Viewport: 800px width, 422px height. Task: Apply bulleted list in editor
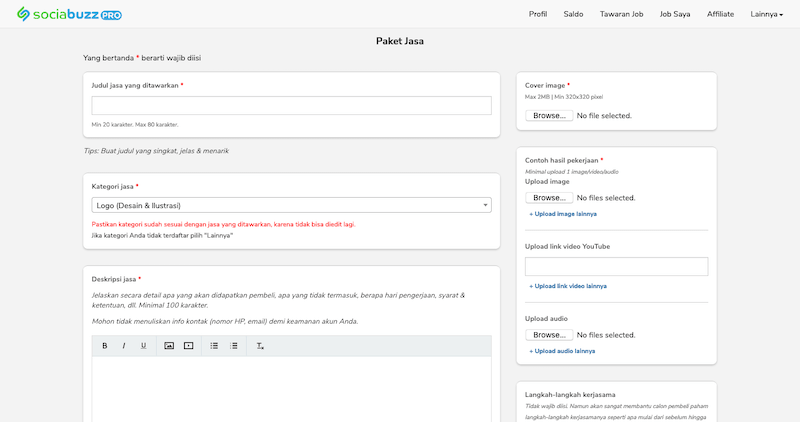pos(214,346)
